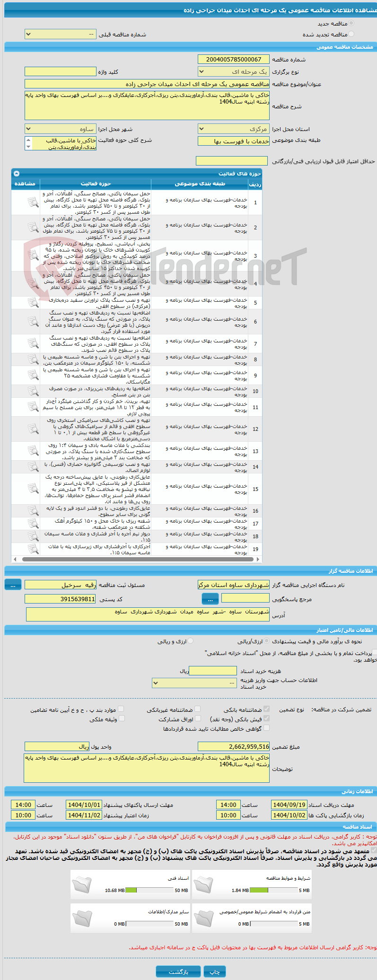Open the اطلاعات حساب جهت واریز dropdown
Image resolution: width=377 pixels, height=980 pixels.
pos(194,683)
